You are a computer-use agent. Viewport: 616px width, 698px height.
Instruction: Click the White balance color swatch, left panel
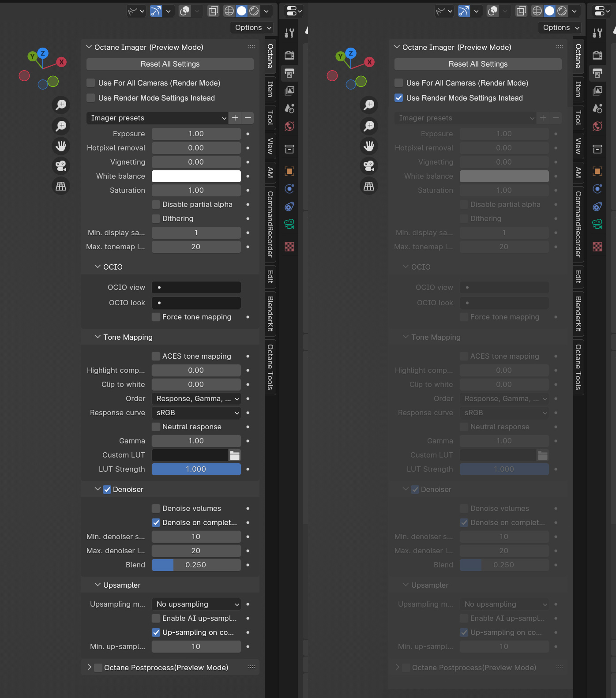click(x=196, y=176)
